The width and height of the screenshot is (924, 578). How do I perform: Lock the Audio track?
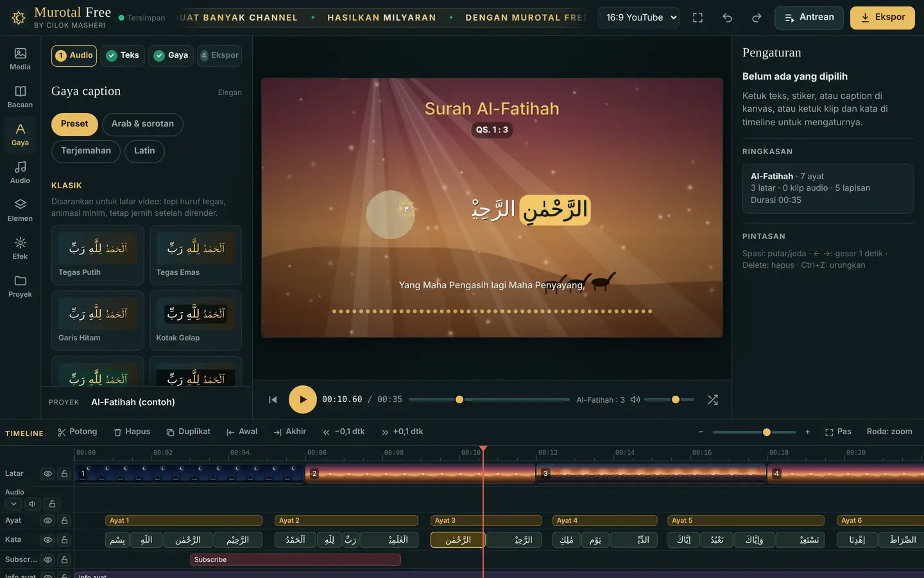coord(53,504)
